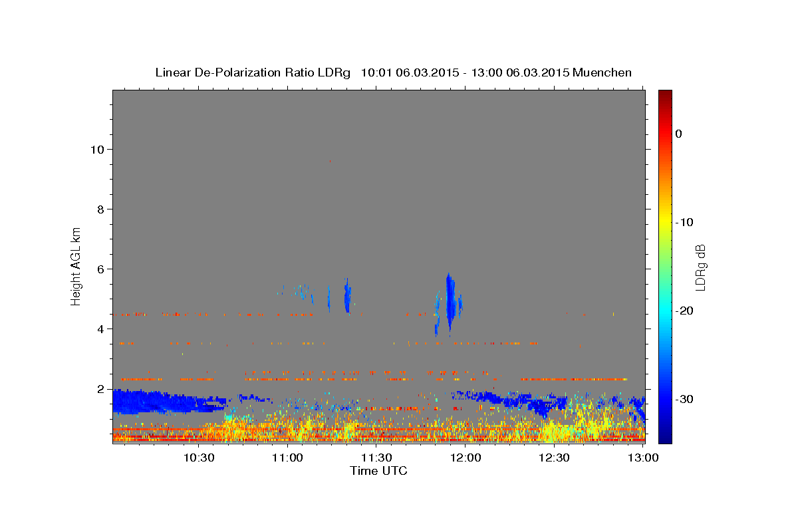The image size is (798, 532).
Task: Click the plot title 'Linear De-Polarization Ratio LDRg'
Action: [x=253, y=72]
